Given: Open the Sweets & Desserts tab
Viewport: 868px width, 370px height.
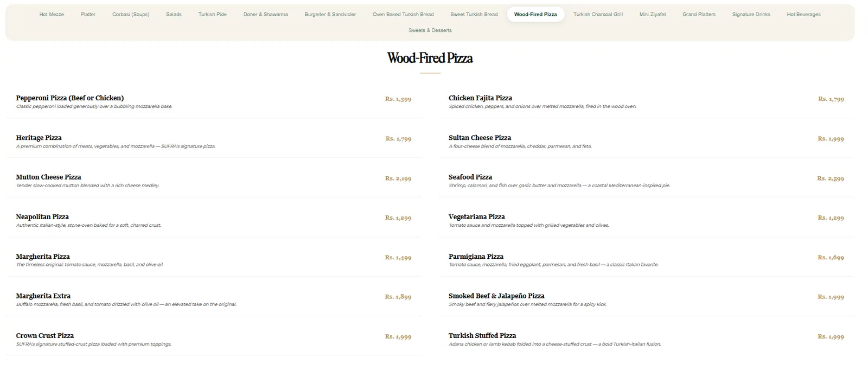Looking at the screenshot, I should point(430,30).
